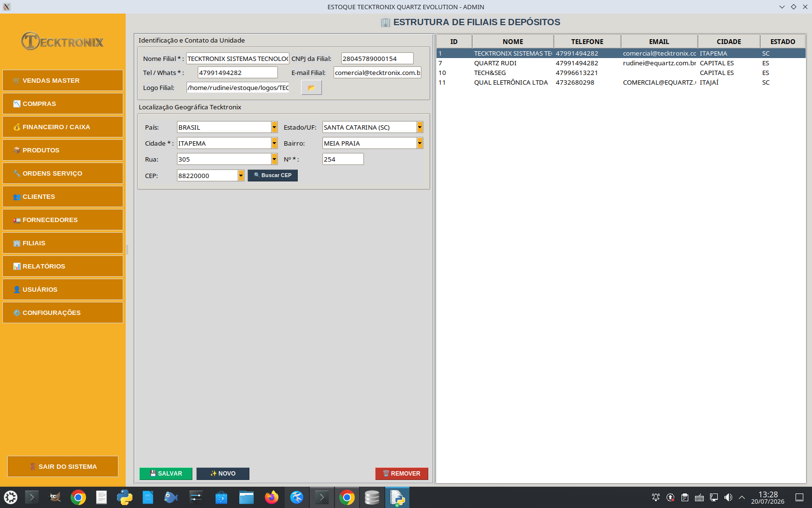Click the Tel / Whats input field
The width and height of the screenshot is (812, 508).
coord(238,73)
